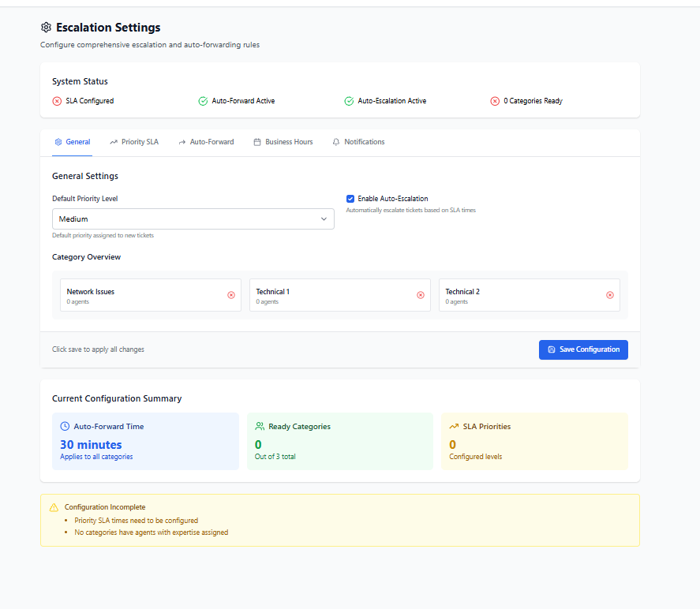Click the '0 agents' text under Technical 2

point(456,302)
